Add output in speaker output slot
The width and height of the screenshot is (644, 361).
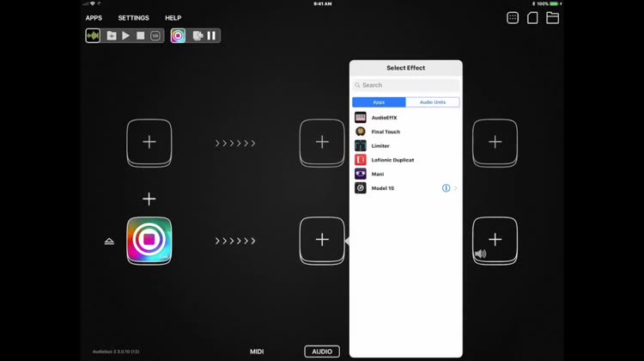click(495, 240)
